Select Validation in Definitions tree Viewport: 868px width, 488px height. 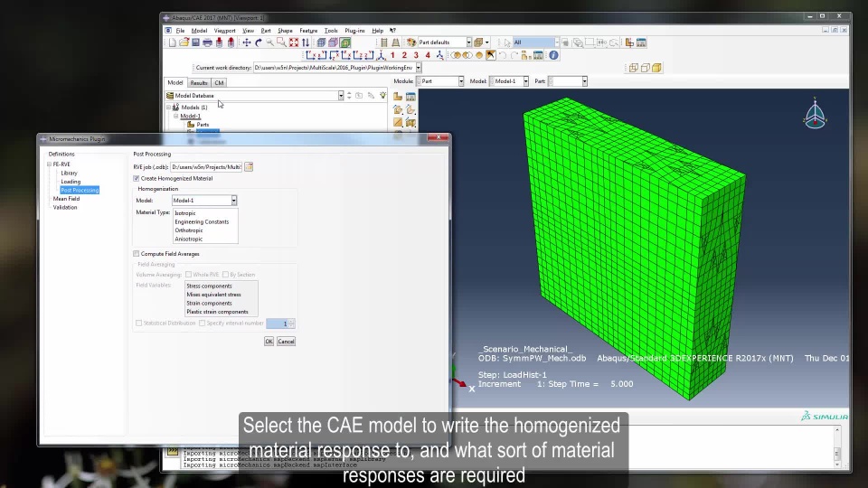65,208
